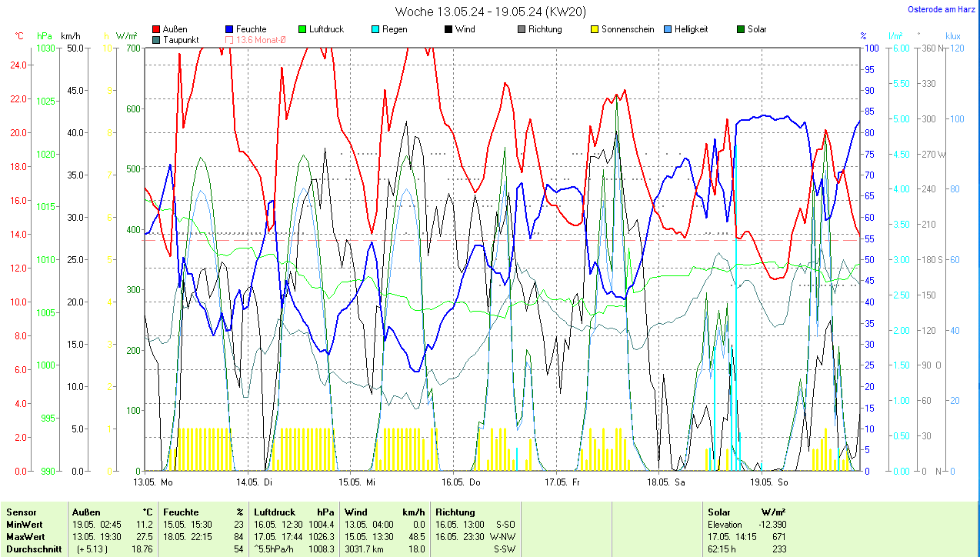This screenshot has height=557, width=980.
Task: Click the Taupunkt legend swatch
Action: coord(157,39)
